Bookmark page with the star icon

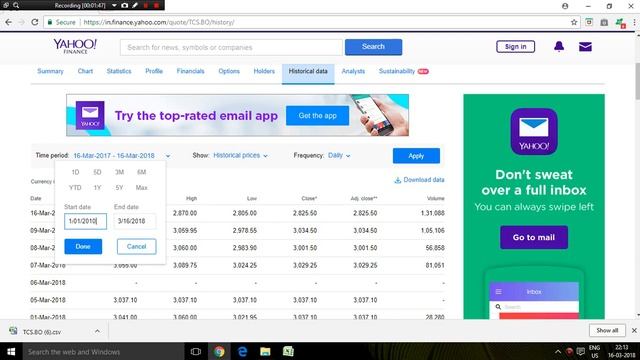(x=574, y=22)
